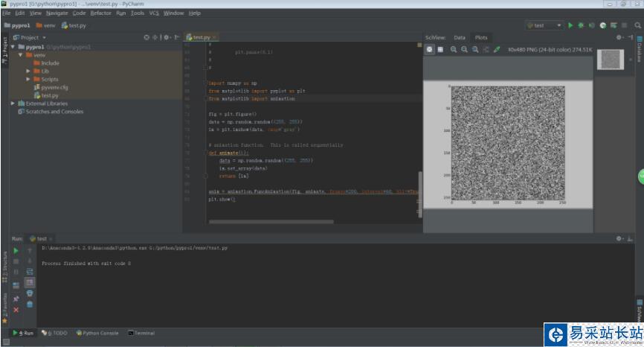This screenshot has width=644, height=347.
Task: Close the test.py editor tab
Action: point(214,37)
